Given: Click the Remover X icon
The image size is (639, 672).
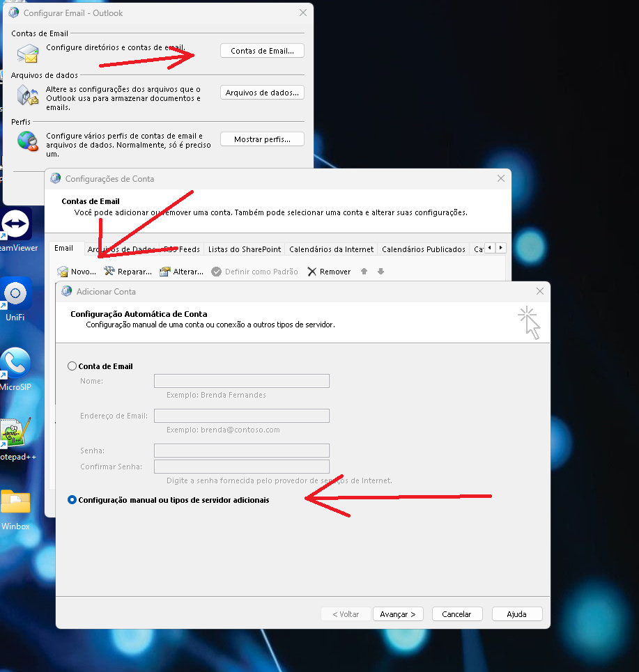Looking at the screenshot, I should point(311,272).
